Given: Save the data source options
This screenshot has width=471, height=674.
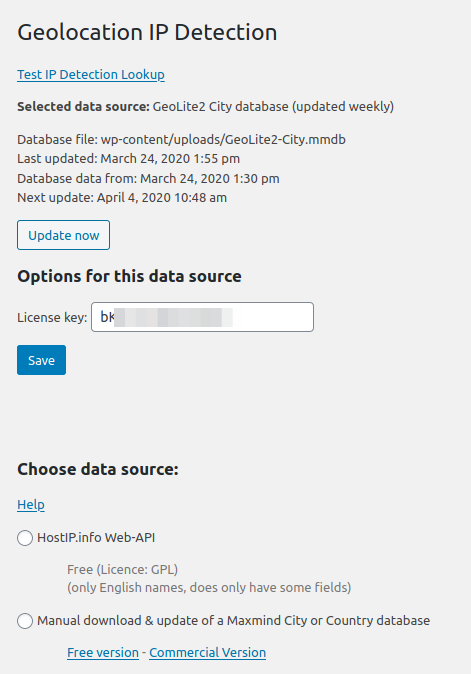Looking at the screenshot, I should [x=42, y=360].
